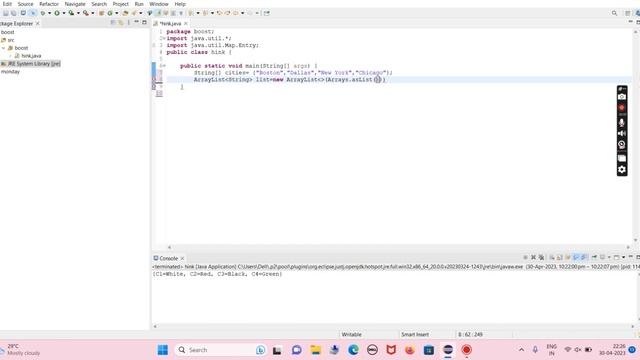
Task: Open the Source menu
Action: coord(25,4)
